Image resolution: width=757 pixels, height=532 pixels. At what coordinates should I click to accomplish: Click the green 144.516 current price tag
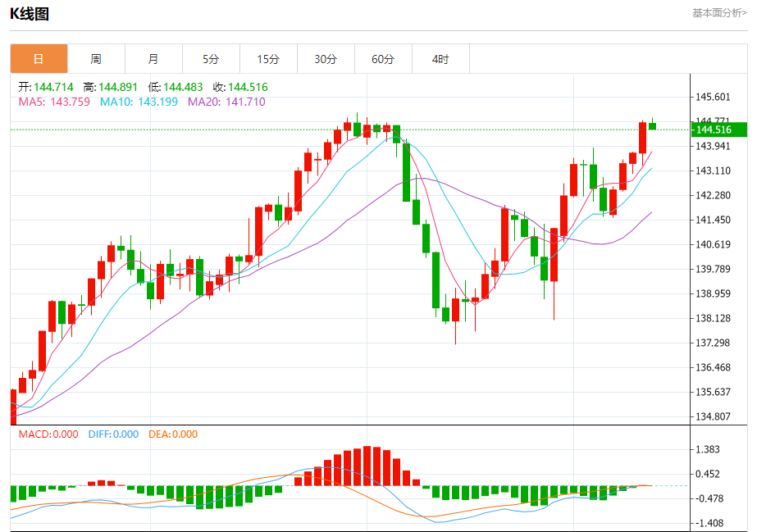point(719,130)
